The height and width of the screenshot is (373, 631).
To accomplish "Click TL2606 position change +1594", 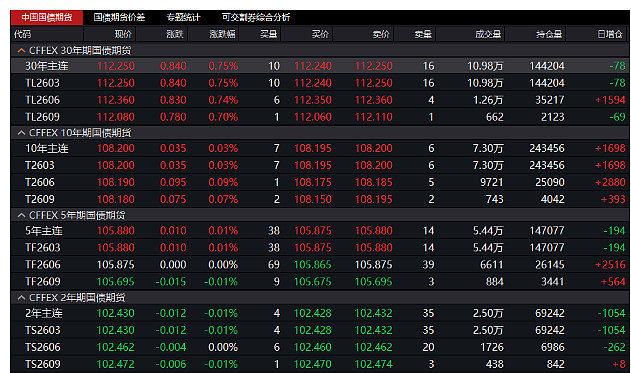I will tap(610, 100).
